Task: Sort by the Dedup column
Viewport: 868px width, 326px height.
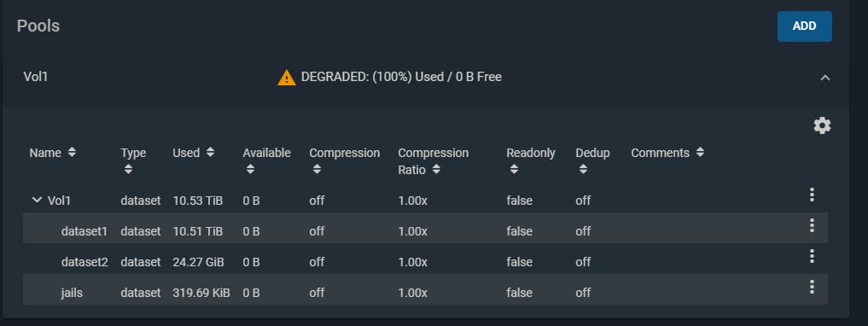Action: pos(583,169)
